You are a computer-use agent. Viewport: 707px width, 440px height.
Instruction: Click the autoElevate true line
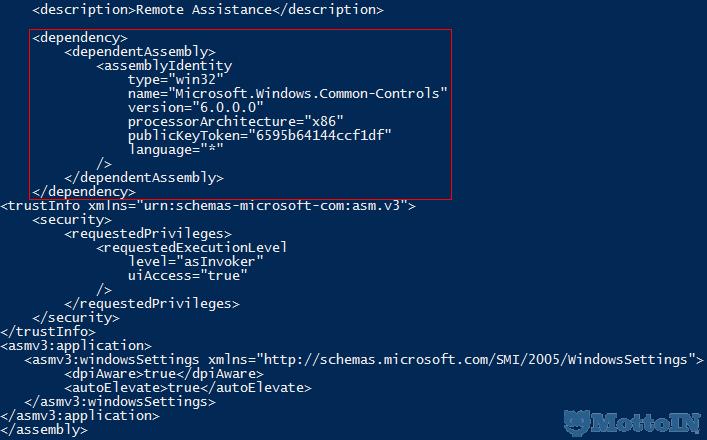click(x=163, y=387)
